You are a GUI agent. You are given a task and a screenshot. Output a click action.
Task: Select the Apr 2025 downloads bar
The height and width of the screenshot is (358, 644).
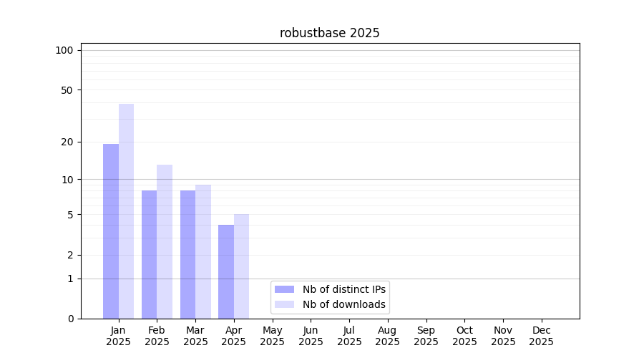tap(241, 266)
